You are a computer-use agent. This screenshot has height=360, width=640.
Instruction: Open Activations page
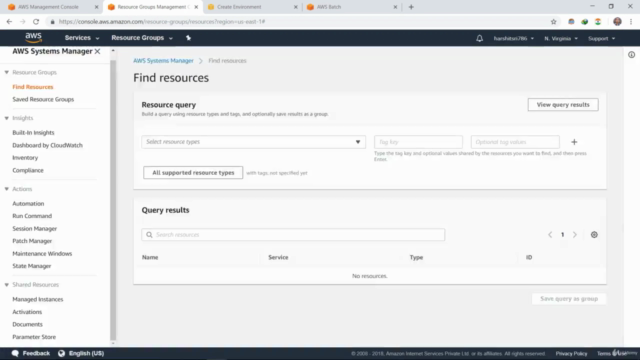point(27,312)
